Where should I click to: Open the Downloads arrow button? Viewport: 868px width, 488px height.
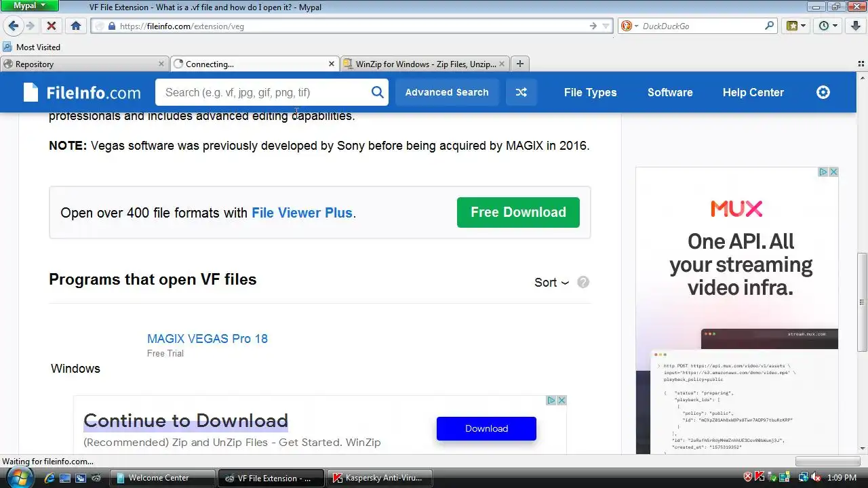[x=856, y=26]
